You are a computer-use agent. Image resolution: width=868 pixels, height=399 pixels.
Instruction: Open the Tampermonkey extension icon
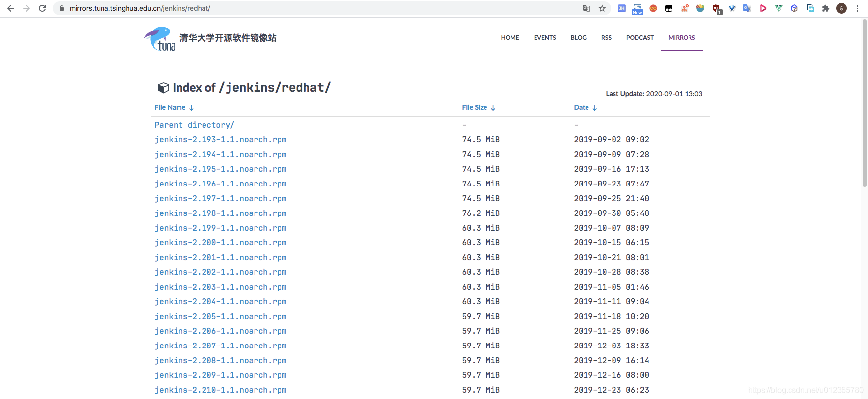(669, 8)
